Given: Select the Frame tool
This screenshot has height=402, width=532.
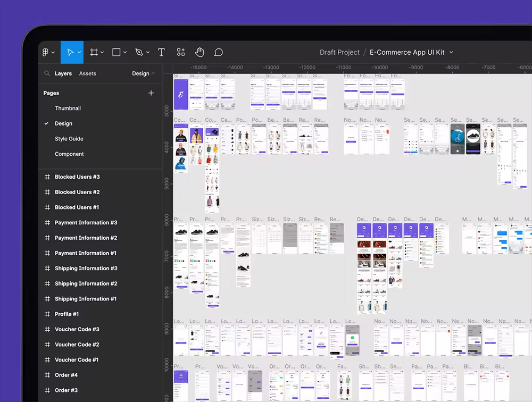Looking at the screenshot, I should point(94,52).
